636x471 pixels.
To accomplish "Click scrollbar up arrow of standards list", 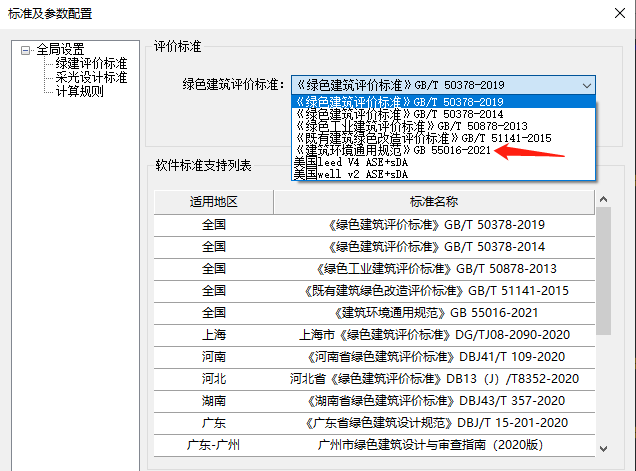I will (604, 199).
